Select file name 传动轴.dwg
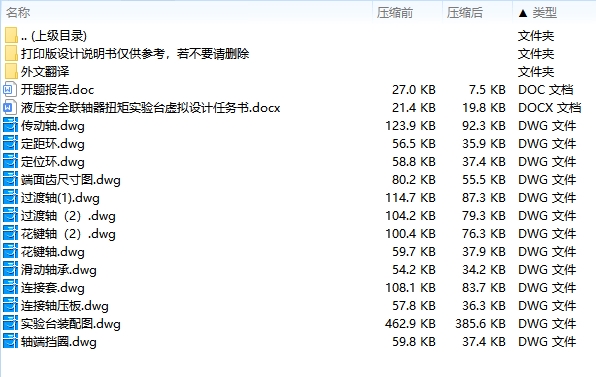The image size is (596, 377). [53, 126]
